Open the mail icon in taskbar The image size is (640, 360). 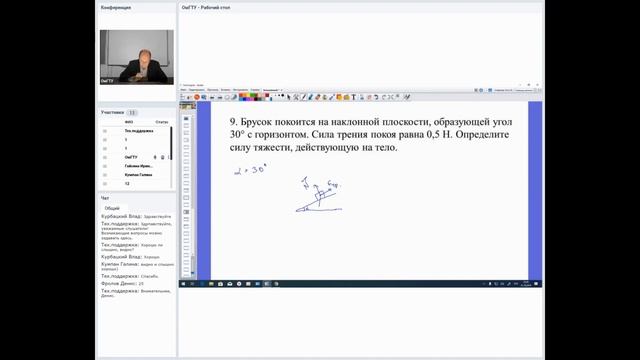(x=230, y=284)
